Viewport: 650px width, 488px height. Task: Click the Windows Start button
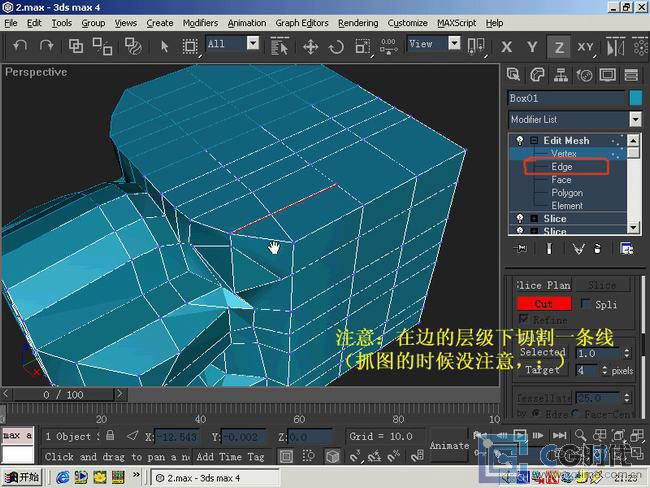pyautogui.click(x=22, y=478)
